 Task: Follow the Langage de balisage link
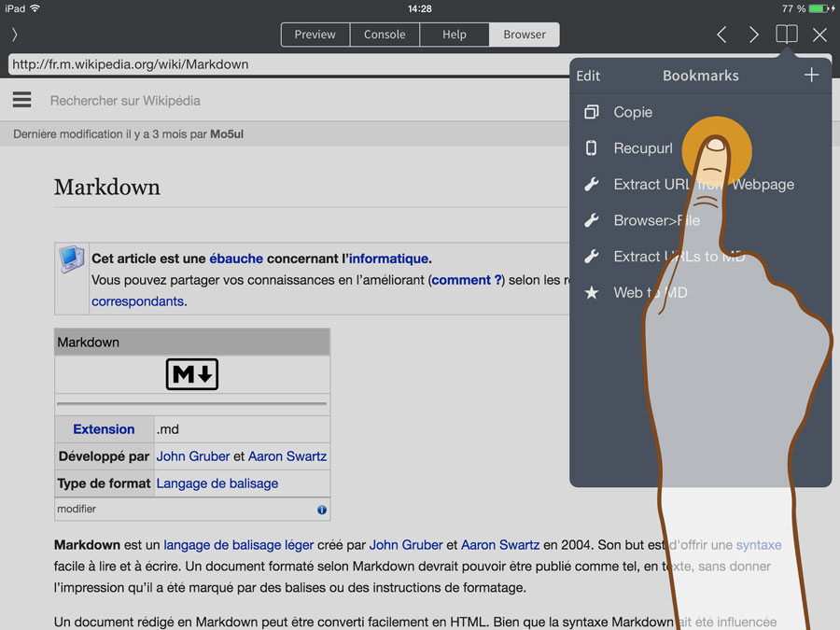click(x=217, y=483)
